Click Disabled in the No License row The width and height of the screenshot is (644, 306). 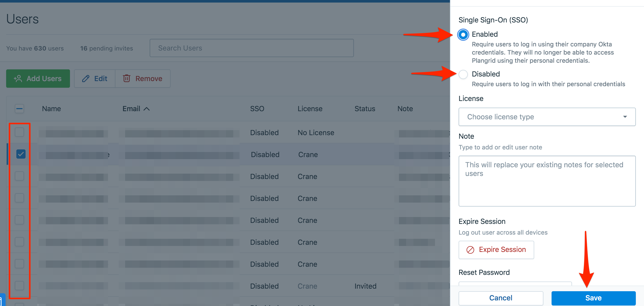264,133
